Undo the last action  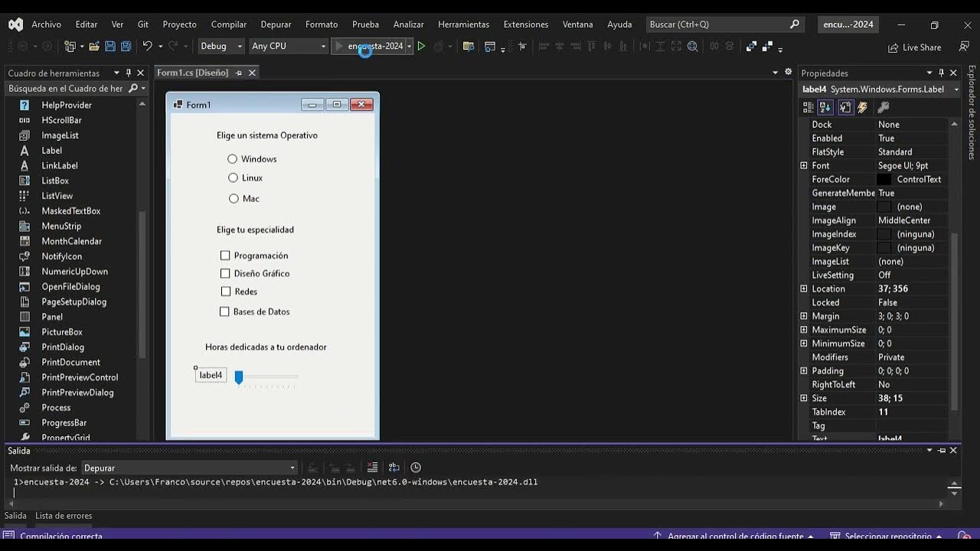pyautogui.click(x=147, y=47)
